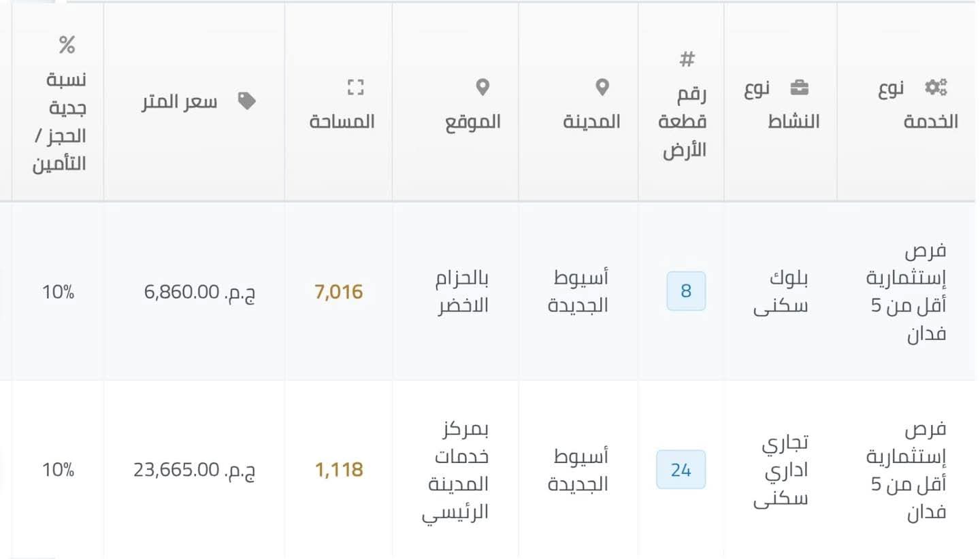Select the area value 7,016

point(339,292)
